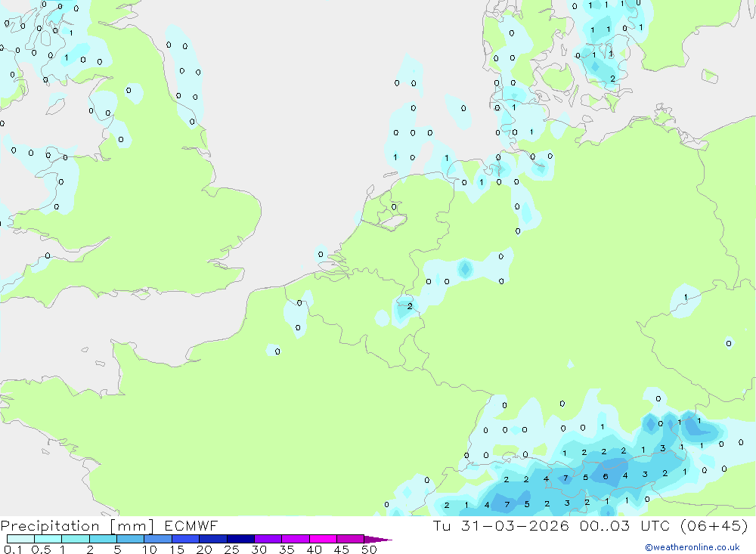Click the legend label '35'

(x=287, y=549)
